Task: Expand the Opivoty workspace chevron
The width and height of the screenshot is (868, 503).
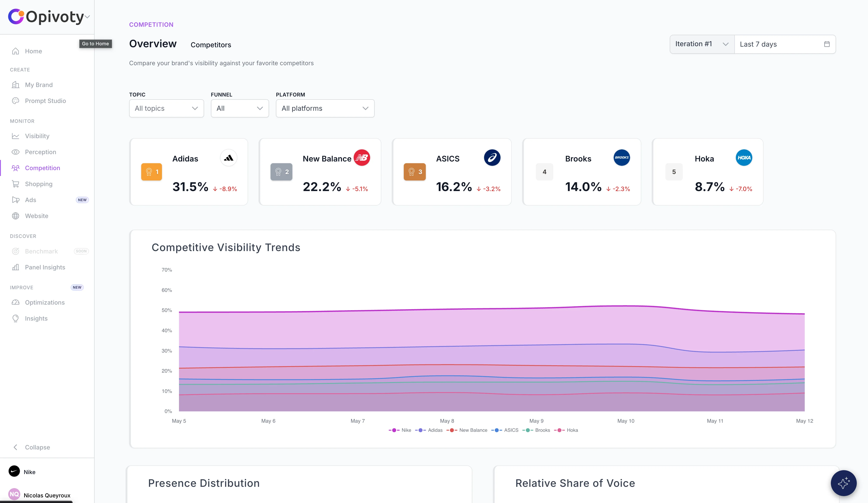Action: pos(87,17)
